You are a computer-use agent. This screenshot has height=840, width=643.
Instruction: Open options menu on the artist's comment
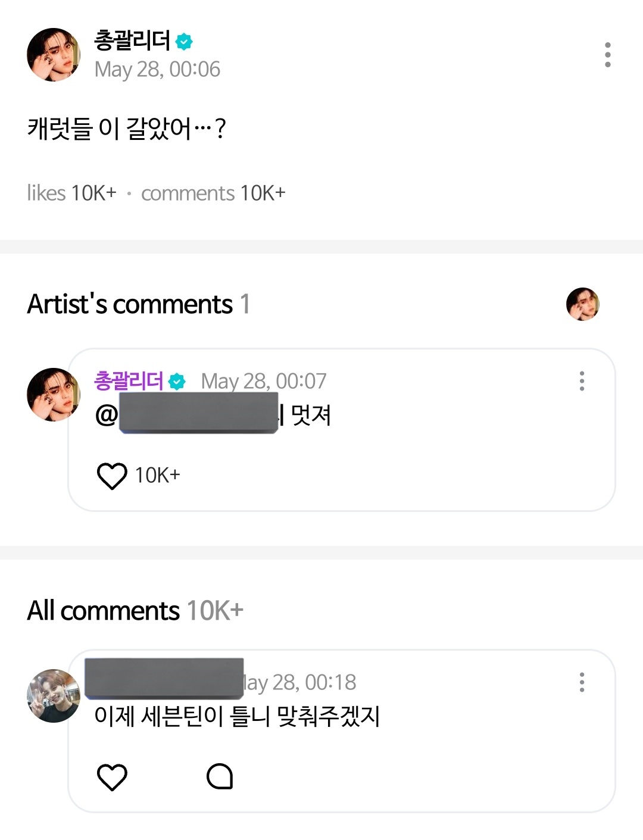point(582,381)
